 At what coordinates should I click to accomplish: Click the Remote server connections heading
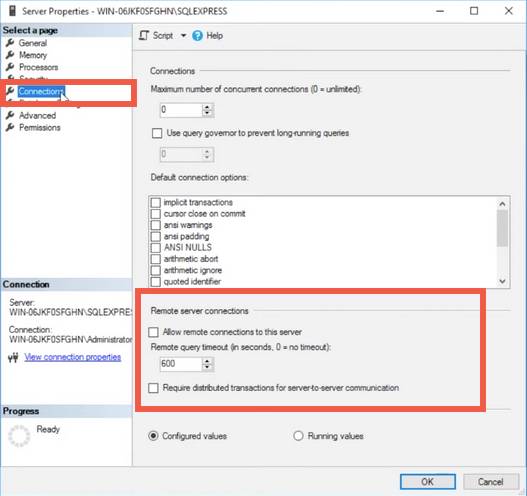tap(200, 311)
